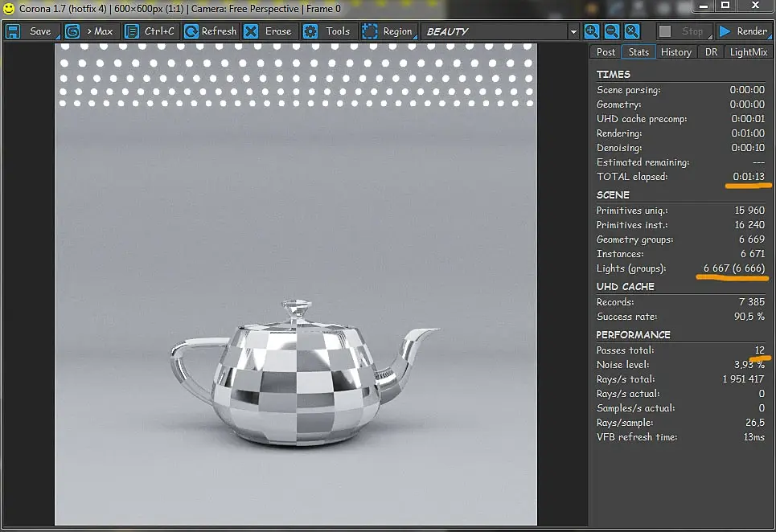
Task: Expand the Stop button's corner arrow options
Action: pos(710,37)
